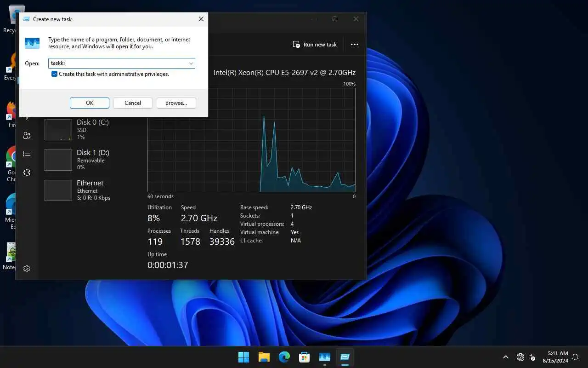Viewport: 588px width, 368px height.
Task: Click the Disk 1 mini graph thumbnail
Action: click(x=58, y=160)
